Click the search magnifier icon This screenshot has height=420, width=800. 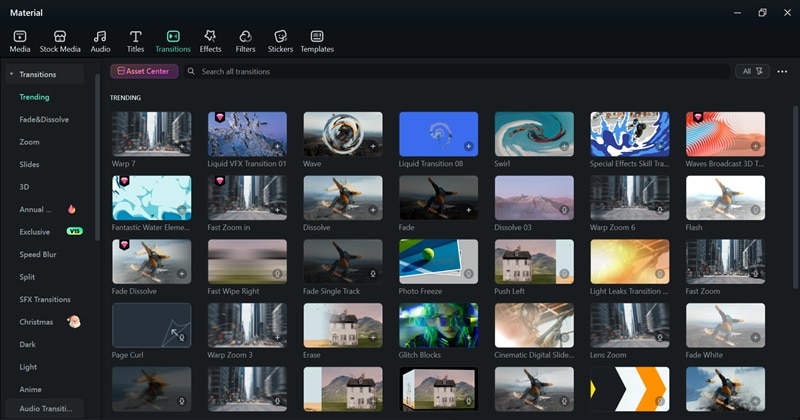point(191,71)
